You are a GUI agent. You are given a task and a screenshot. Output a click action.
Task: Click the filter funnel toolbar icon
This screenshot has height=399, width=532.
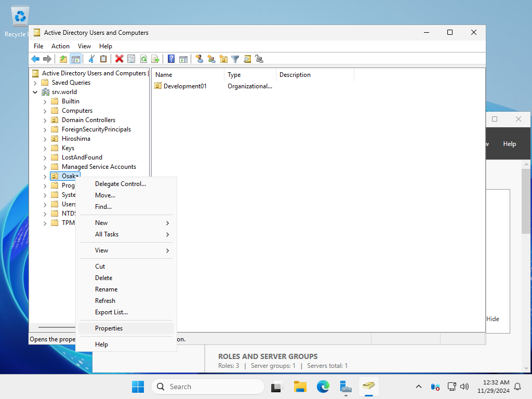click(235, 59)
